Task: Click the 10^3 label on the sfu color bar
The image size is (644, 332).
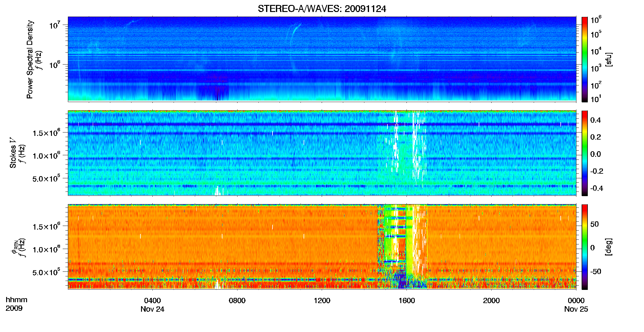Action: [x=596, y=68]
